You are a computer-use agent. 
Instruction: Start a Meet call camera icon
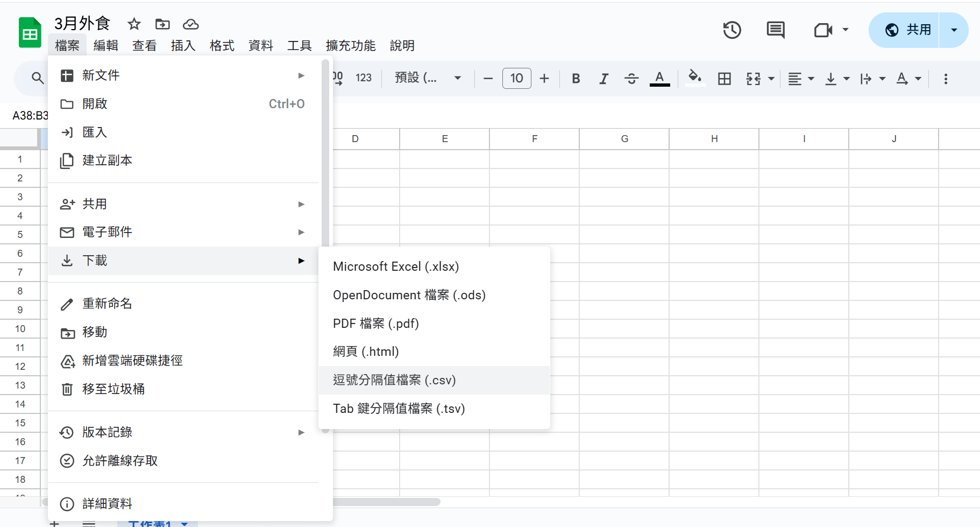click(x=823, y=30)
